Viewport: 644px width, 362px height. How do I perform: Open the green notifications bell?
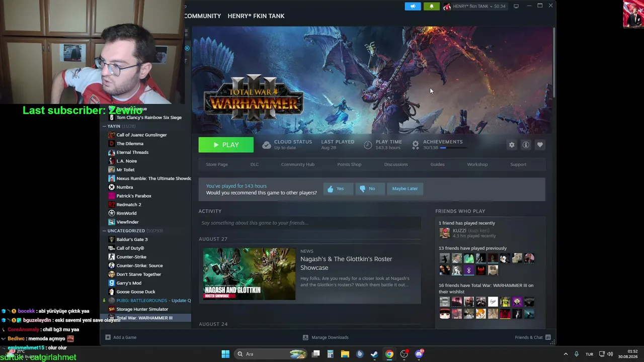click(431, 7)
